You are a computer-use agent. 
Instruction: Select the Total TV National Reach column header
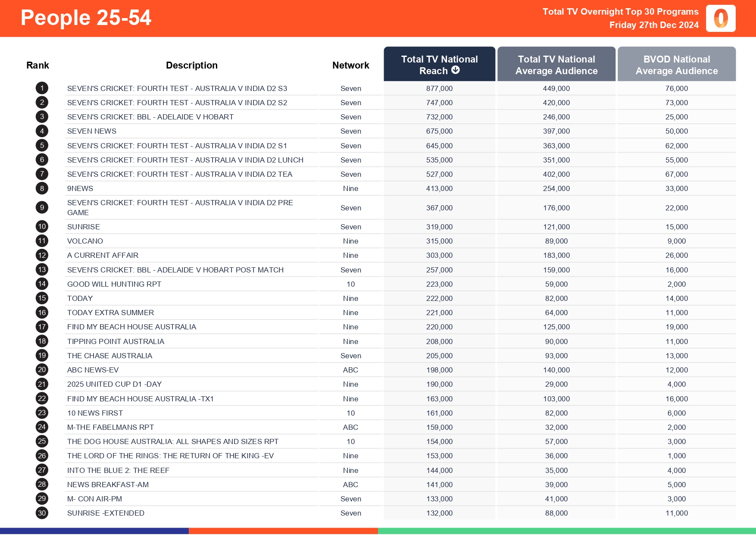pos(439,64)
